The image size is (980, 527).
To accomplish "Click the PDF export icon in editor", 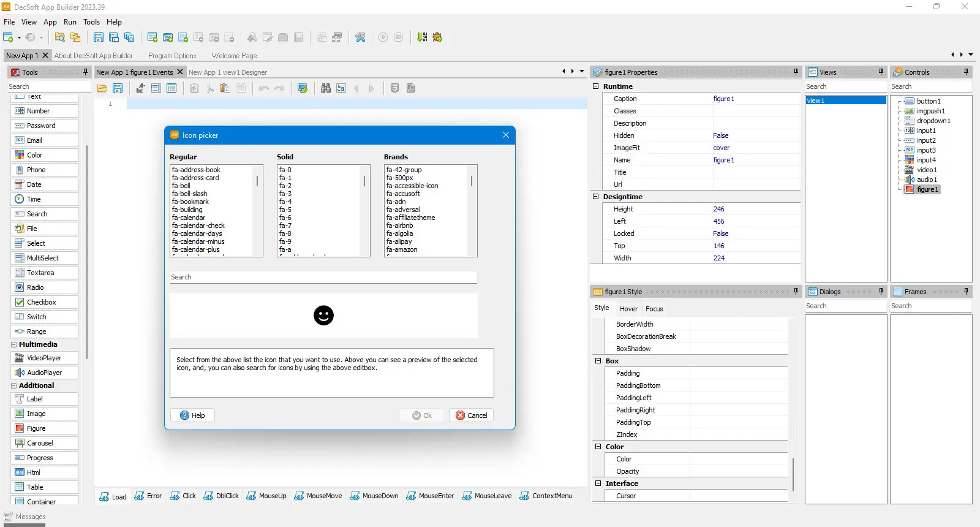I will point(410,88).
